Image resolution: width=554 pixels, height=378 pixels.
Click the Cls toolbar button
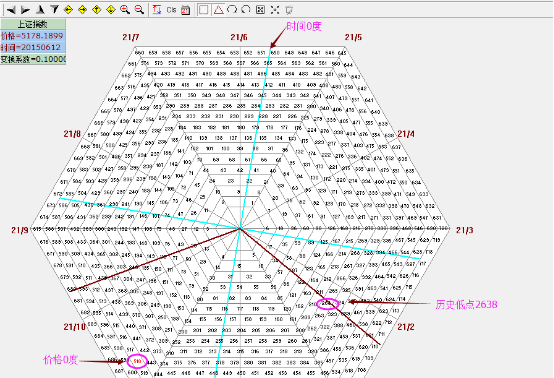(x=171, y=10)
